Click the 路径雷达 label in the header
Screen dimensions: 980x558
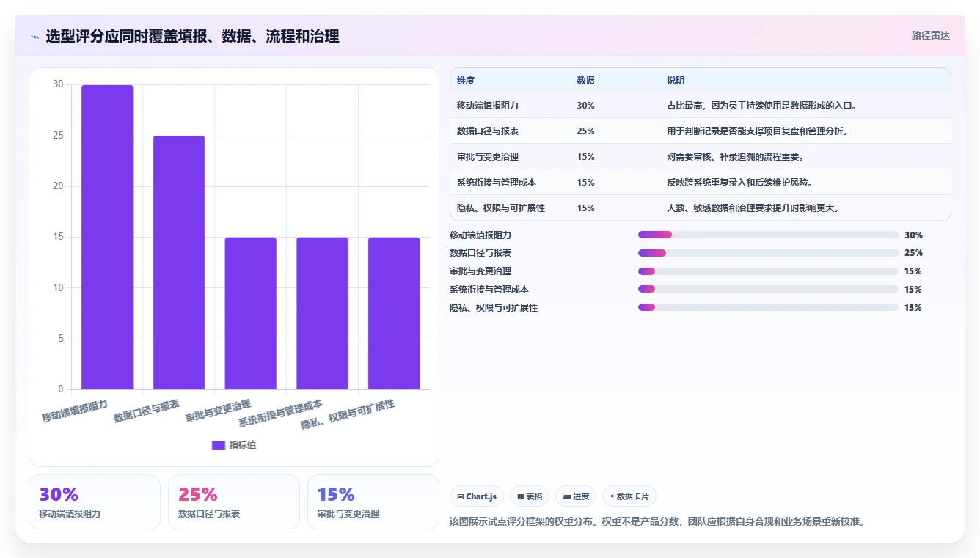pos(930,35)
